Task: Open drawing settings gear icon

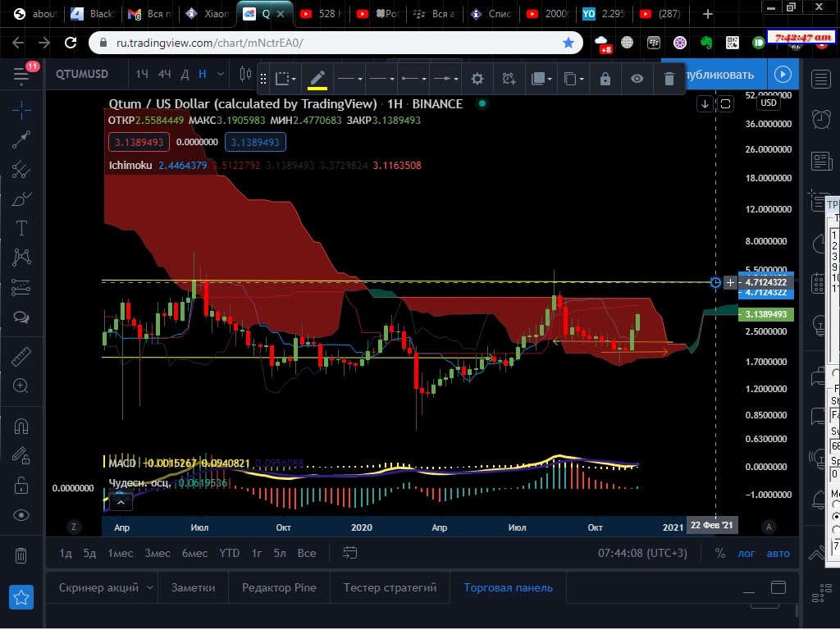Action: 477,79
